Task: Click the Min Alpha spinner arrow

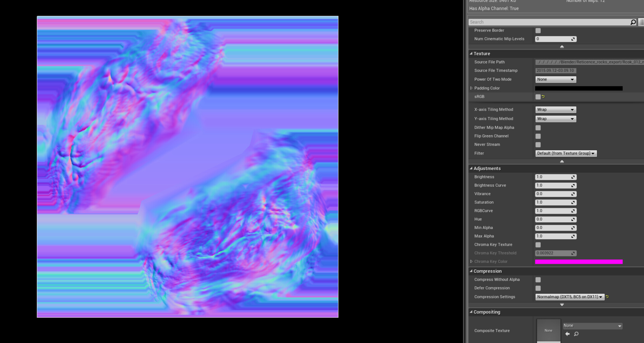Action: pos(573,228)
